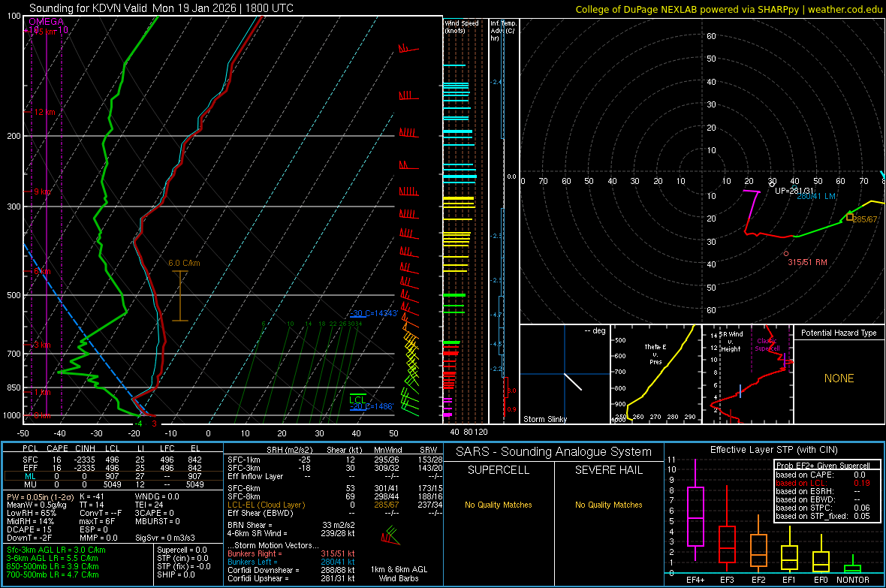Screen dimensions: 886x588
Task: Click the Storm Slinky caption
Action: point(544,419)
